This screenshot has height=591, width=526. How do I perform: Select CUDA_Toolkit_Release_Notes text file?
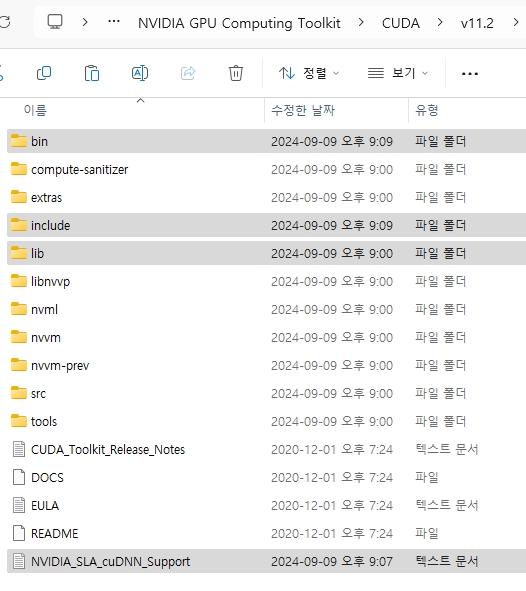click(266, 449)
